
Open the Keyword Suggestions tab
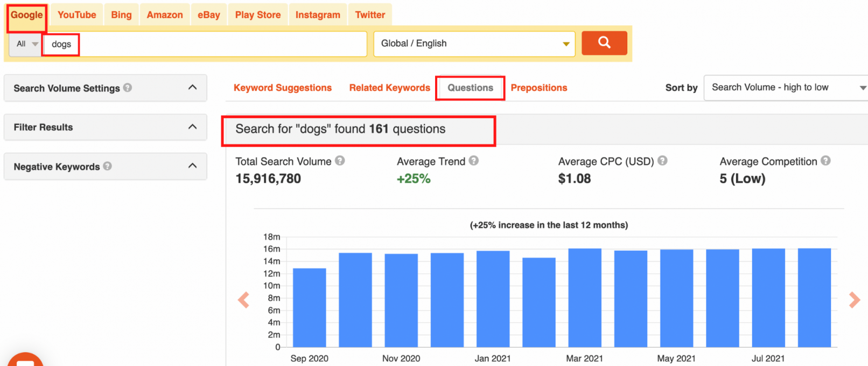coord(282,87)
